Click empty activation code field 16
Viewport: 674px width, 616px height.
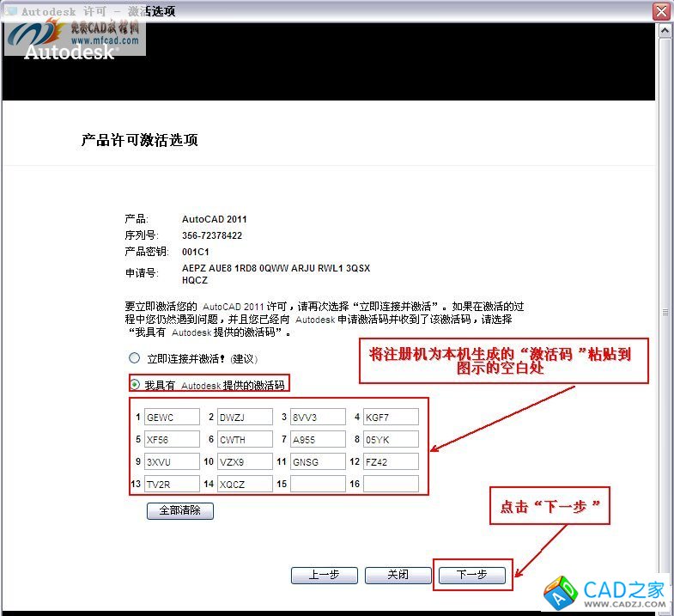pos(391,485)
